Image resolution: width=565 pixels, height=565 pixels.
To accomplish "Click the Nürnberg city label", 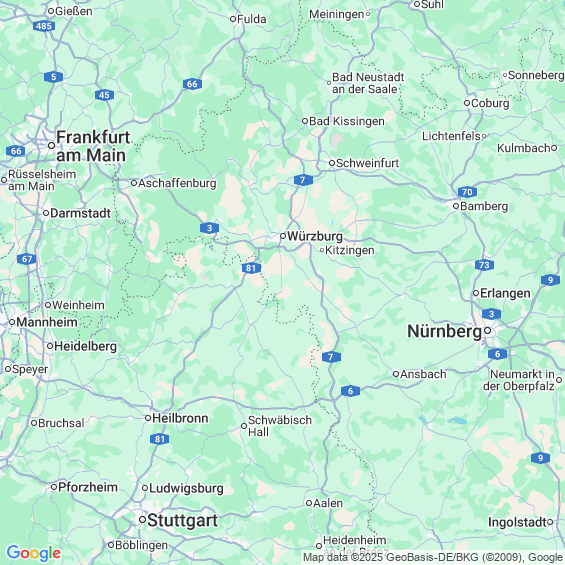I will click(x=444, y=331).
